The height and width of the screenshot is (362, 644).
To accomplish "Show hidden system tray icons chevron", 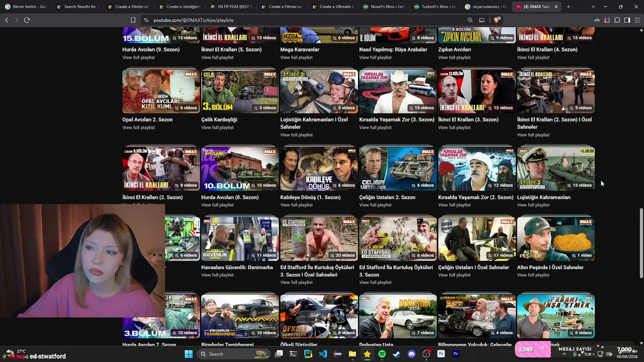I will pyautogui.click(x=563, y=354).
